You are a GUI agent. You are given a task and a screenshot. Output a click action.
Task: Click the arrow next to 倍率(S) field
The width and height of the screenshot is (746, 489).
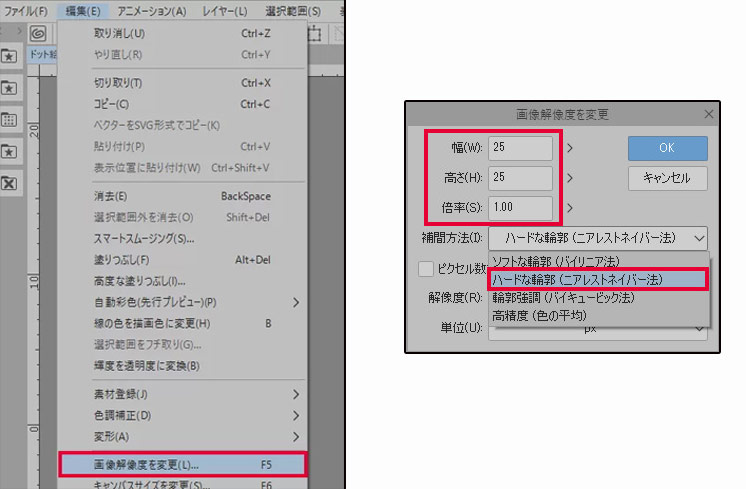(x=570, y=208)
